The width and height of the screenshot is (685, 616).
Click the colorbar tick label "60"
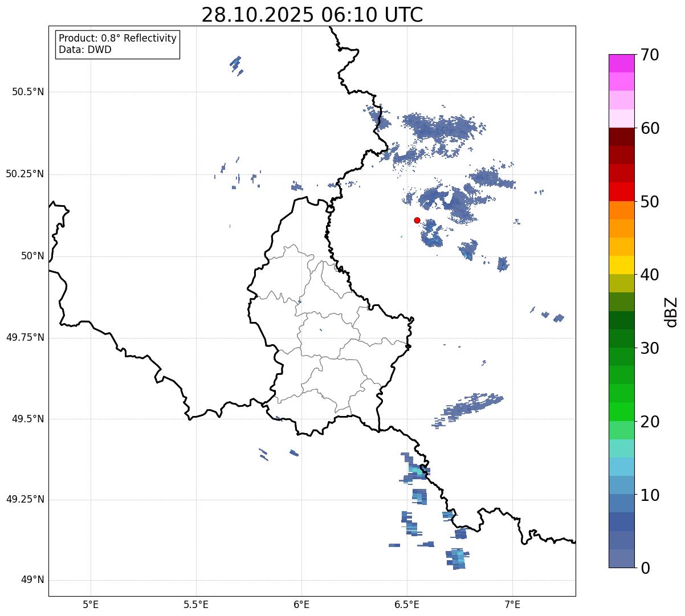[x=650, y=128]
